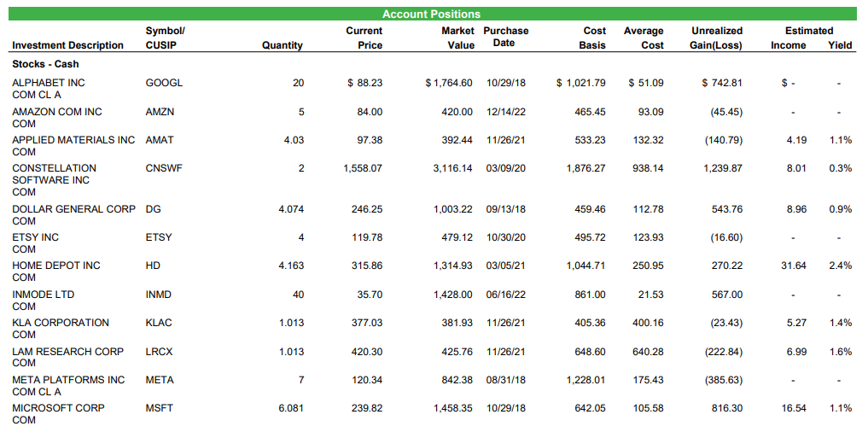Select Etsy current price 119.78
This screenshot has width=868, height=432.
point(367,237)
